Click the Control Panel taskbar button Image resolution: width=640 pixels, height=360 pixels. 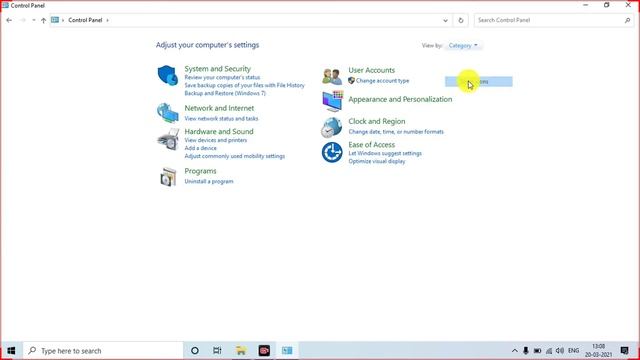pyautogui.click(x=287, y=351)
